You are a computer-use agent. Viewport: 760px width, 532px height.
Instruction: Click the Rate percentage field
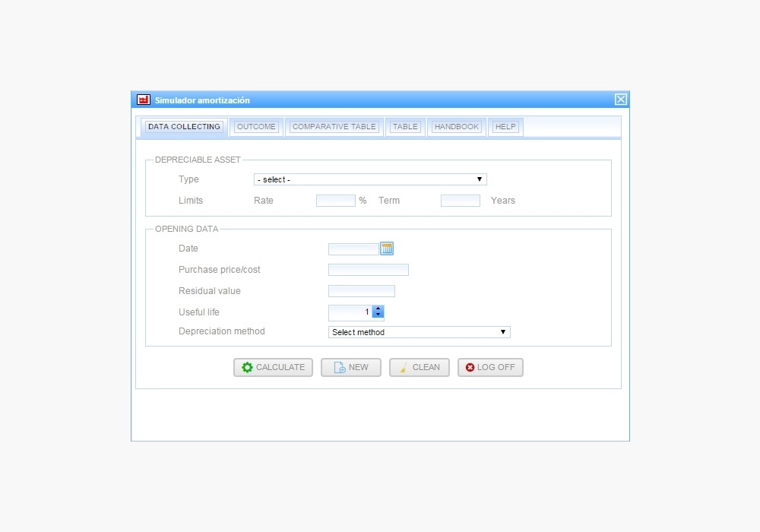point(335,201)
